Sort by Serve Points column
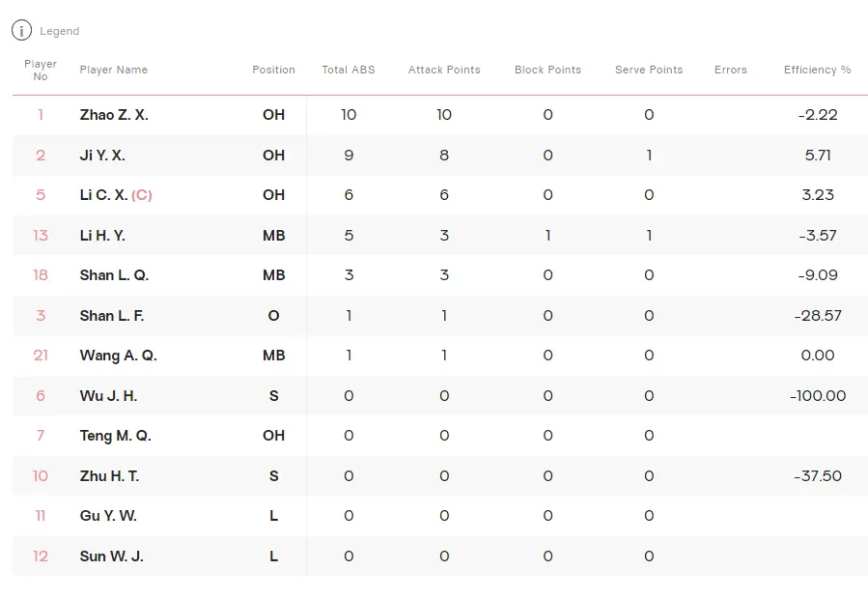868x599 pixels. pyautogui.click(x=649, y=70)
